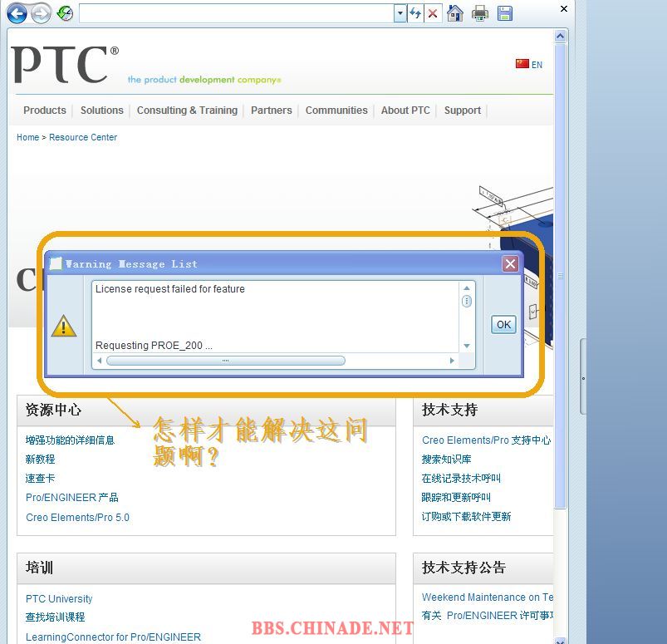Open the Consulting & Training menu
The width and height of the screenshot is (667, 644).
coord(187,111)
